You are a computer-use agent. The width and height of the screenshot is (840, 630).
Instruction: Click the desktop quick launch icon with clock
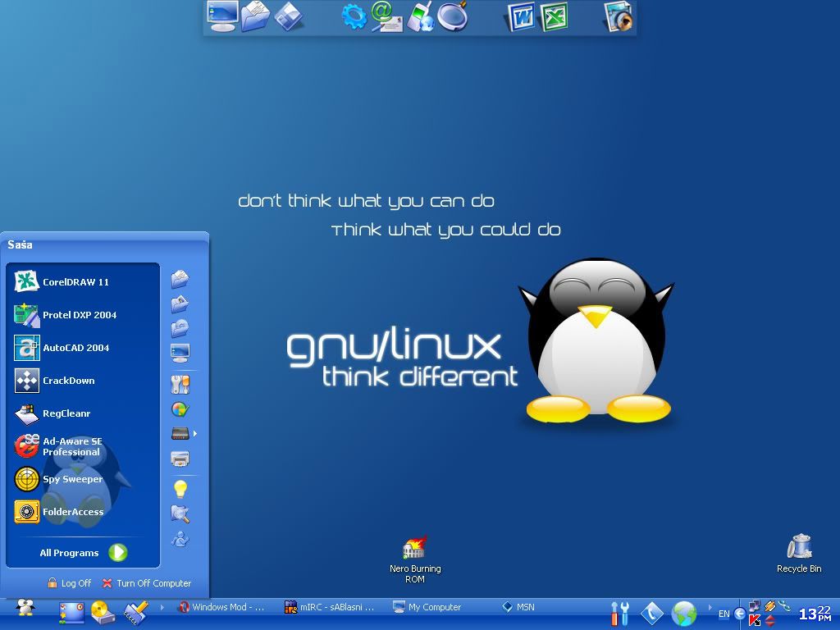pos(72,612)
